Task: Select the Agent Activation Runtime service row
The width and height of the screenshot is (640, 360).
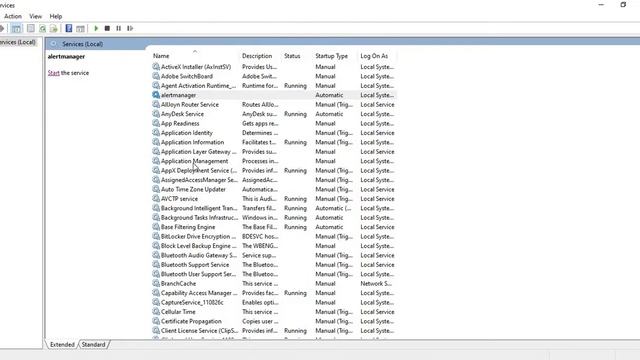Action: click(x=273, y=85)
